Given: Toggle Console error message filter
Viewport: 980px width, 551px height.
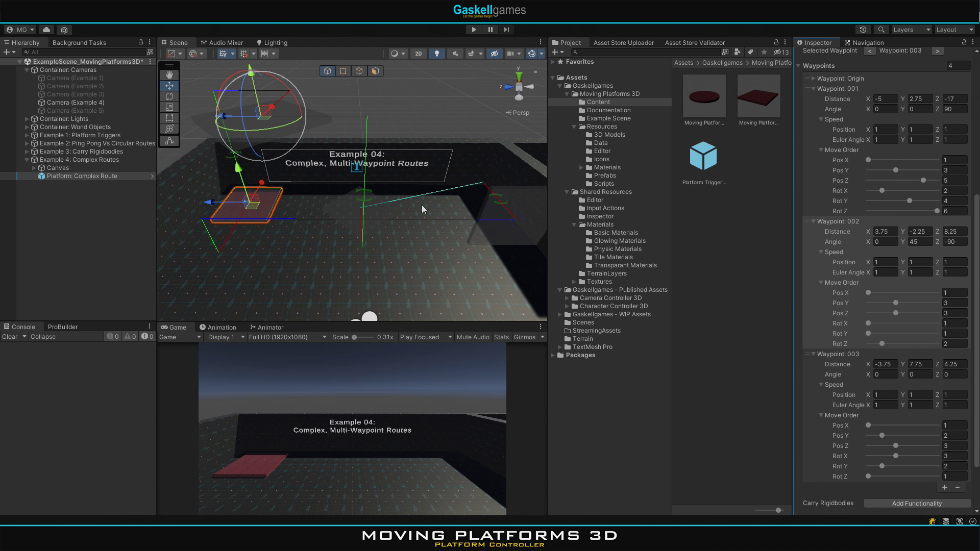Looking at the screenshot, I should (147, 337).
